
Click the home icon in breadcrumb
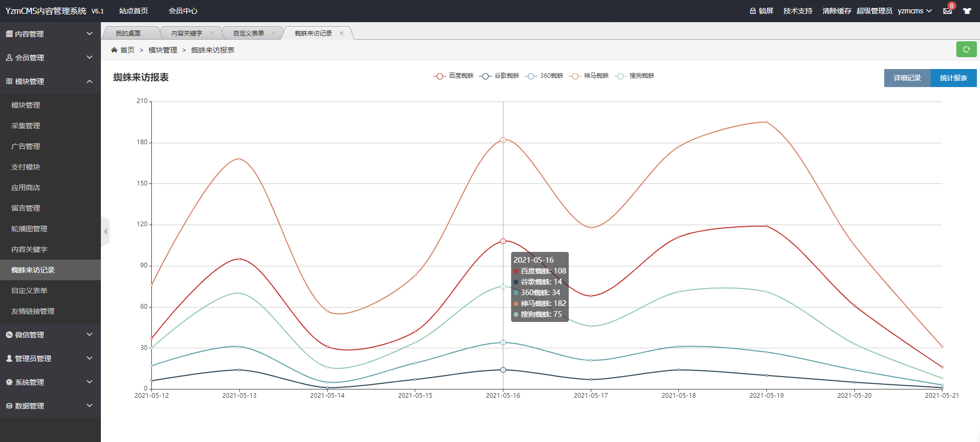click(114, 50)
